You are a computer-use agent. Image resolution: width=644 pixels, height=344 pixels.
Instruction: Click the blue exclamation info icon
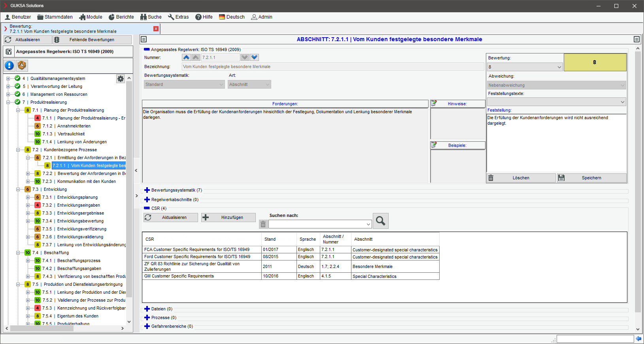pyautogui.click(x=9, y=65)
